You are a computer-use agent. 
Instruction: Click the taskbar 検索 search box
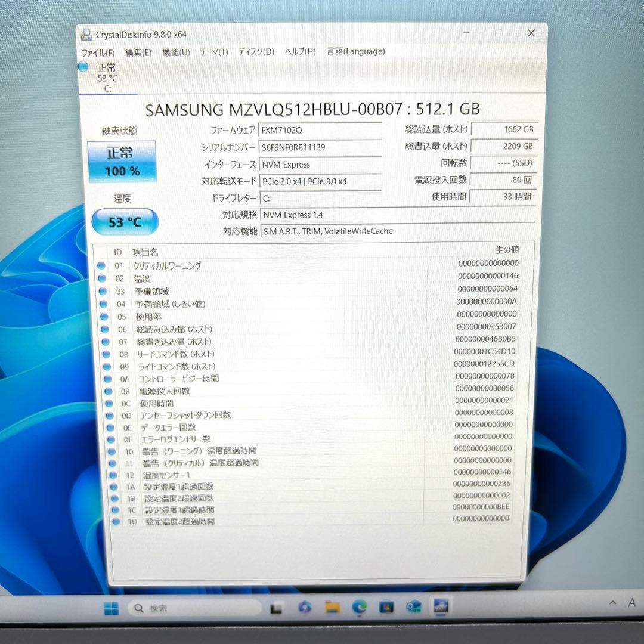click(x=194, y=608)
